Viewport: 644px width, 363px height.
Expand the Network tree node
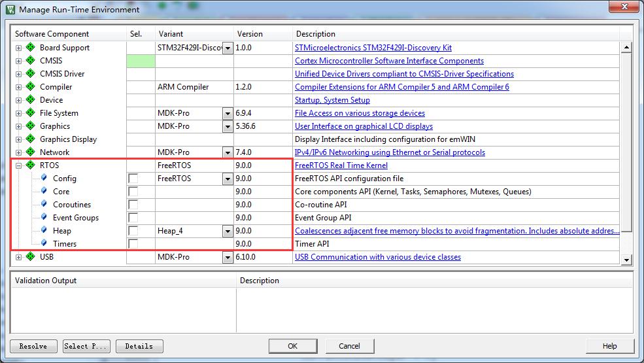[x=18, y=153]
